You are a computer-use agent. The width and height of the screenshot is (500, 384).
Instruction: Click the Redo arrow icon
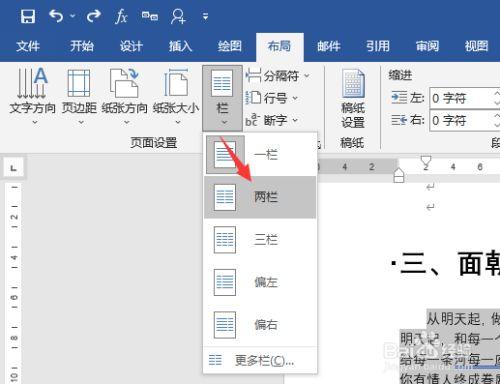pos(94,16)
